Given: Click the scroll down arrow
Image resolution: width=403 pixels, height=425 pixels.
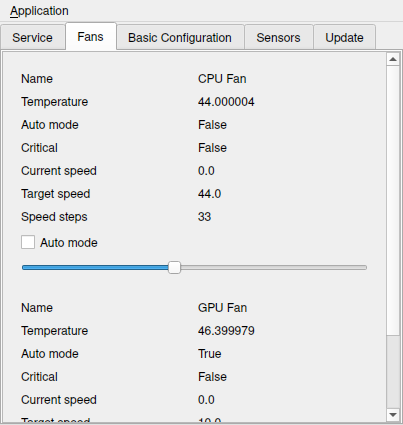Looking at the screenshot, I should pos(393,415).
